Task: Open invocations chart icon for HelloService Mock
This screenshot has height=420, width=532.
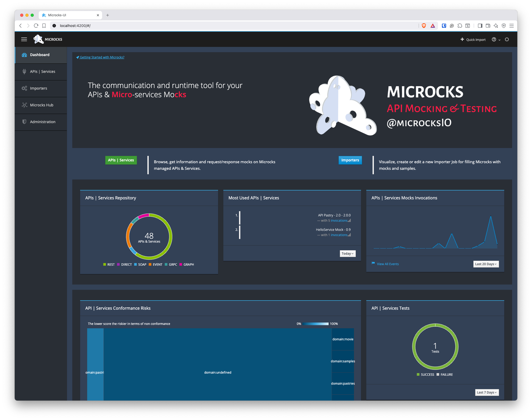Action: (349, 235)
